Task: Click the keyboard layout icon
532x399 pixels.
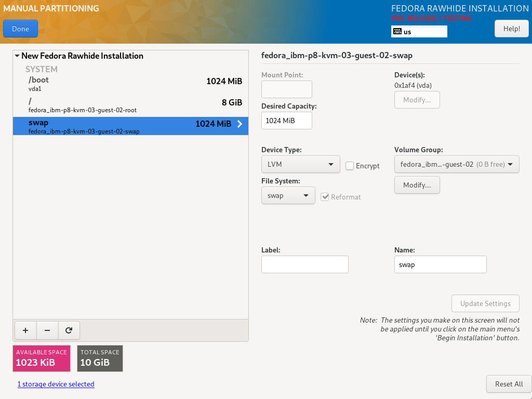Action: click(397, 32)
